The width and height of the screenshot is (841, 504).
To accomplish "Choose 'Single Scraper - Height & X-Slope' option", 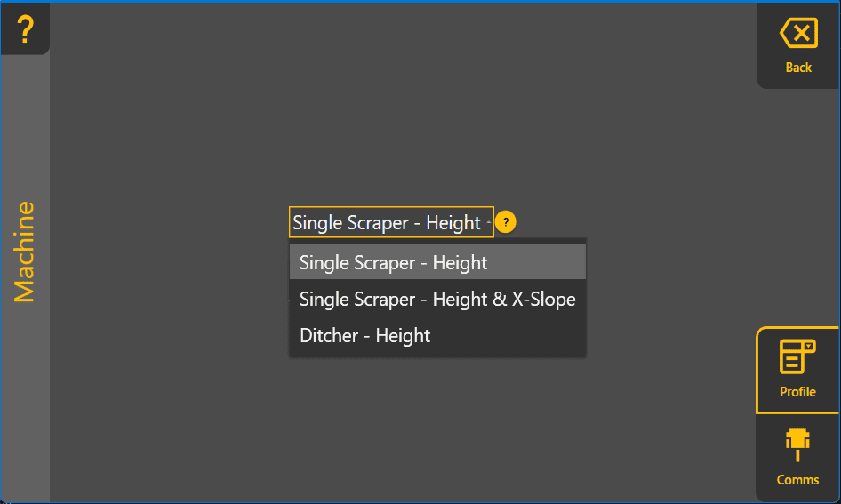I will (x=437, y=300).
